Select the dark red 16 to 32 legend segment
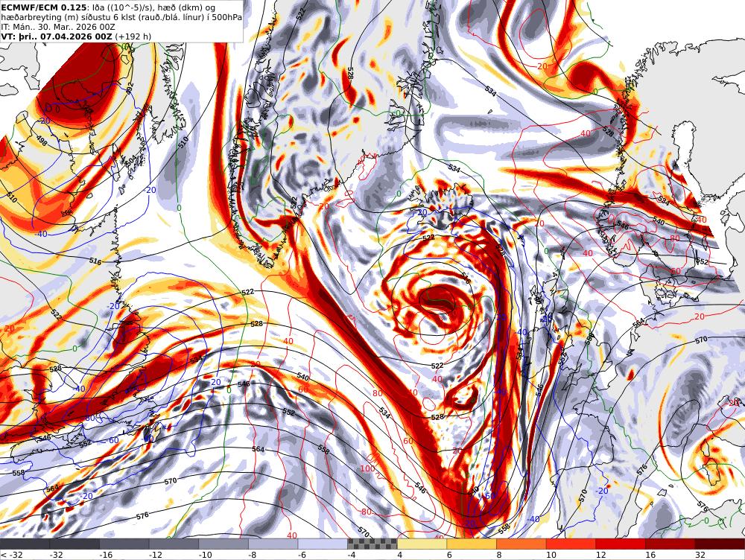 (670, 544)
